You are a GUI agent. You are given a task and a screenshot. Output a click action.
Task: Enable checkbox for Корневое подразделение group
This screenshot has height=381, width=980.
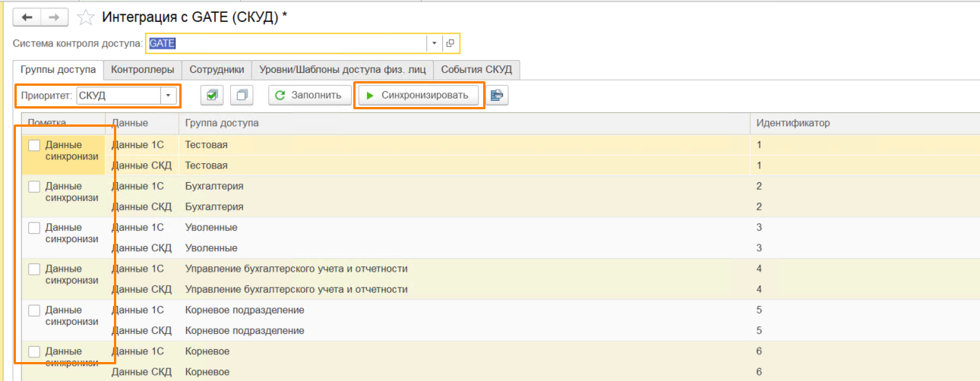click(x=34, y=310)
